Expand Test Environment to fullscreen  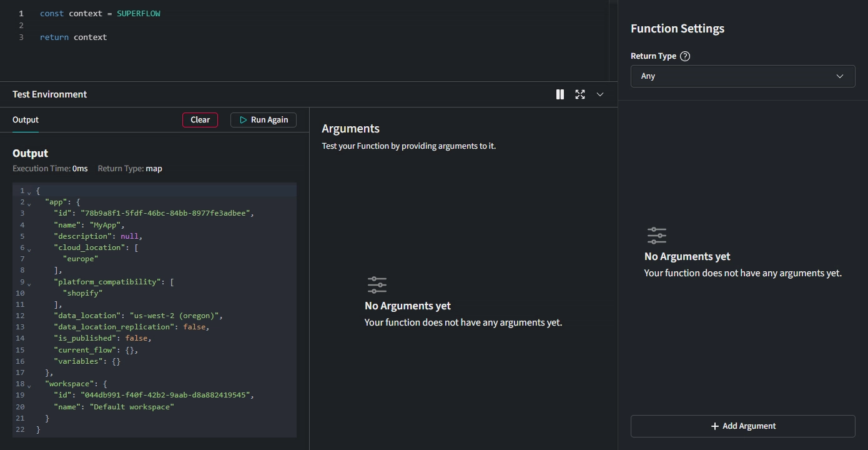point(580,94)
